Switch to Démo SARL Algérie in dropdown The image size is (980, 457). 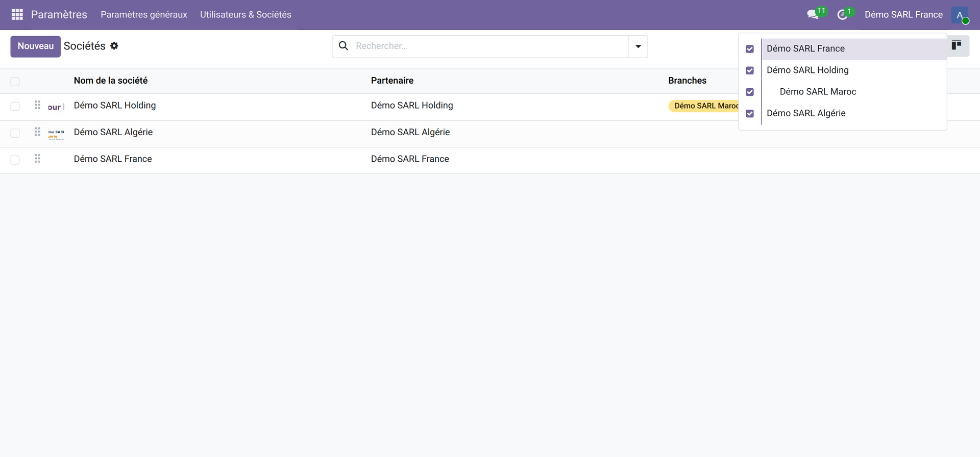[x=854, y=113]
